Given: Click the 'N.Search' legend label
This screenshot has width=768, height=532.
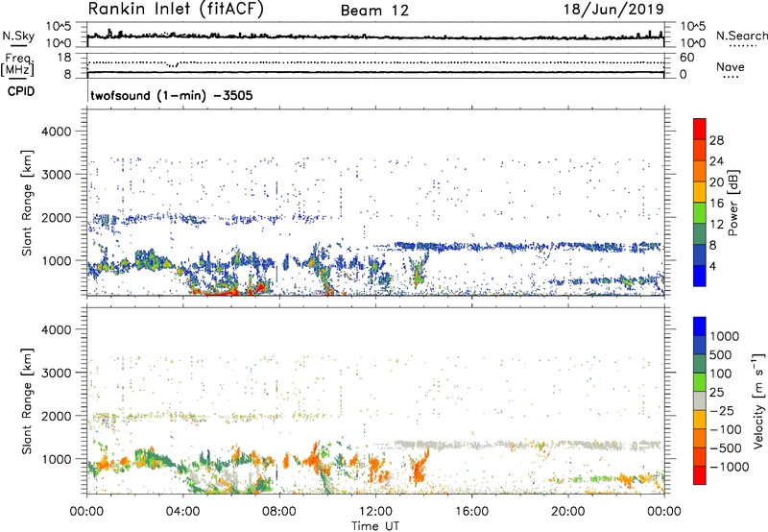Looking at the screenshot, I should (x=741, y=36).
